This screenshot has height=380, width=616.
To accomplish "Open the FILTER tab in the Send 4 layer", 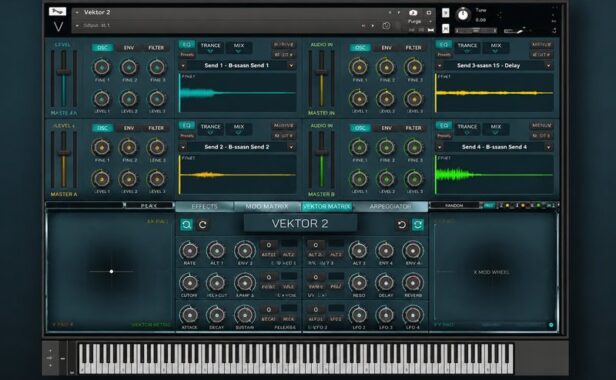I will (413, 128).
